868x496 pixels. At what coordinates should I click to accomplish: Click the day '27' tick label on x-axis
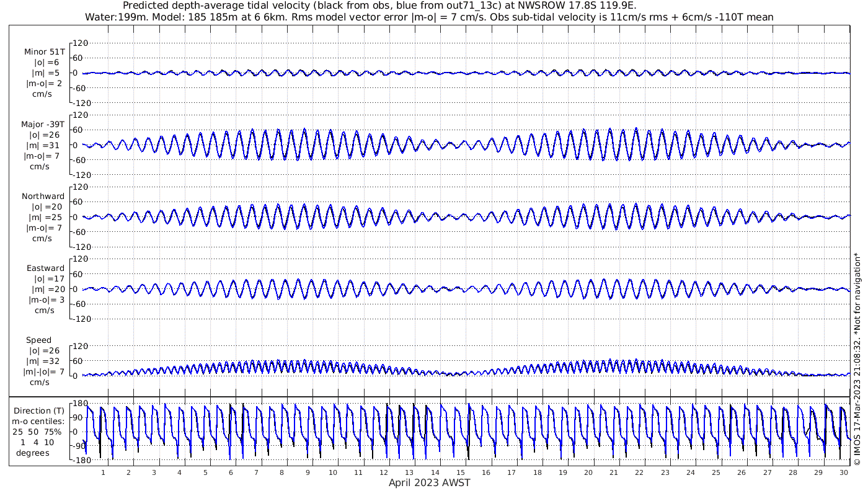click(x=767, y=472)
